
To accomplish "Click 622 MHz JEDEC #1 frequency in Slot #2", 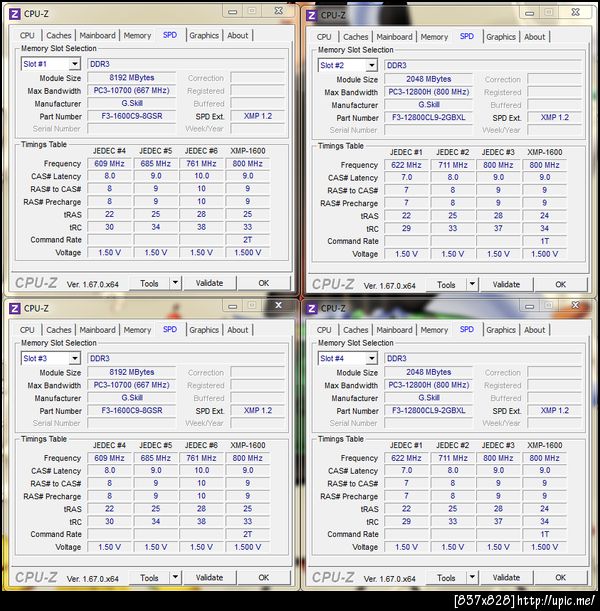I will (x=406, y=165).
